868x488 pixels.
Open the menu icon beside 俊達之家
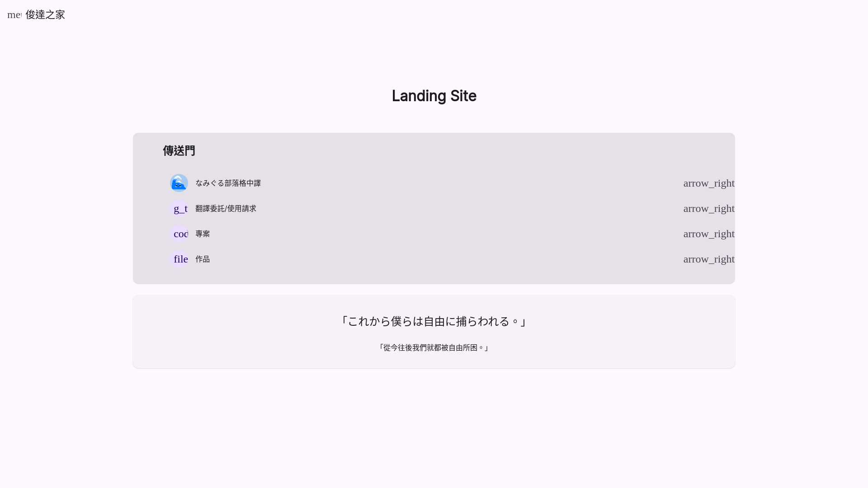coord(14,14)
